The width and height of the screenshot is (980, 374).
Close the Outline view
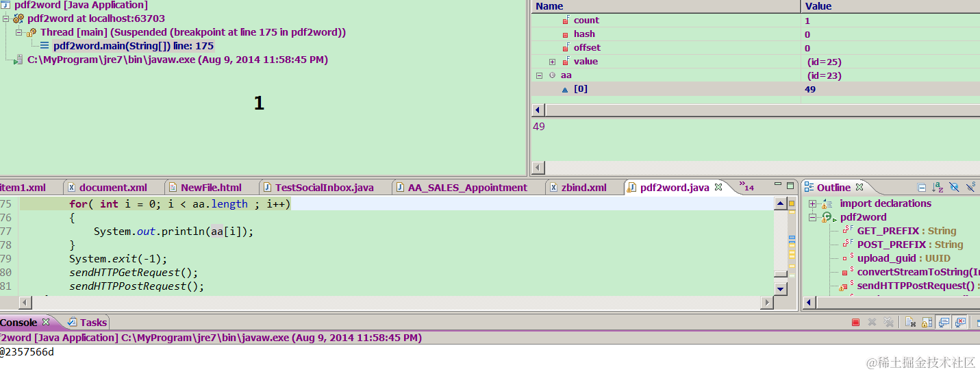859,187
